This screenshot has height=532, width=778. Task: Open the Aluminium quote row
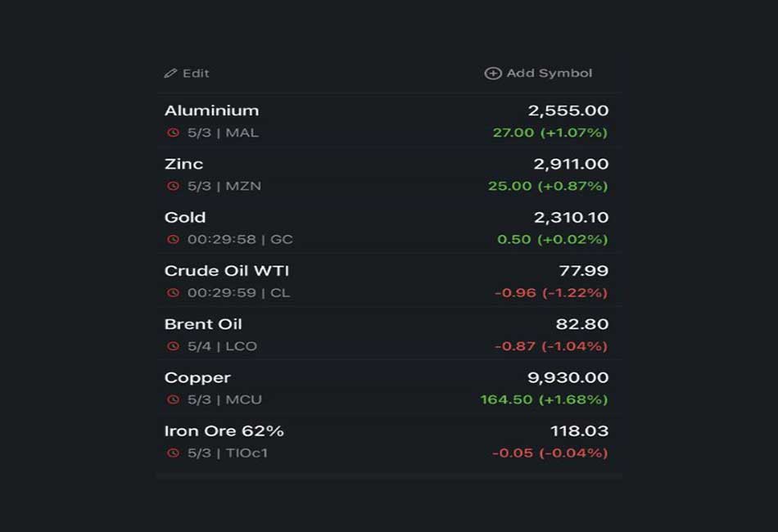389,121
